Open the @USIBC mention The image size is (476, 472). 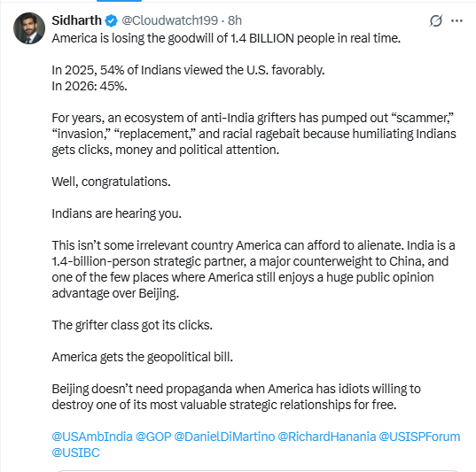[75, 453]
